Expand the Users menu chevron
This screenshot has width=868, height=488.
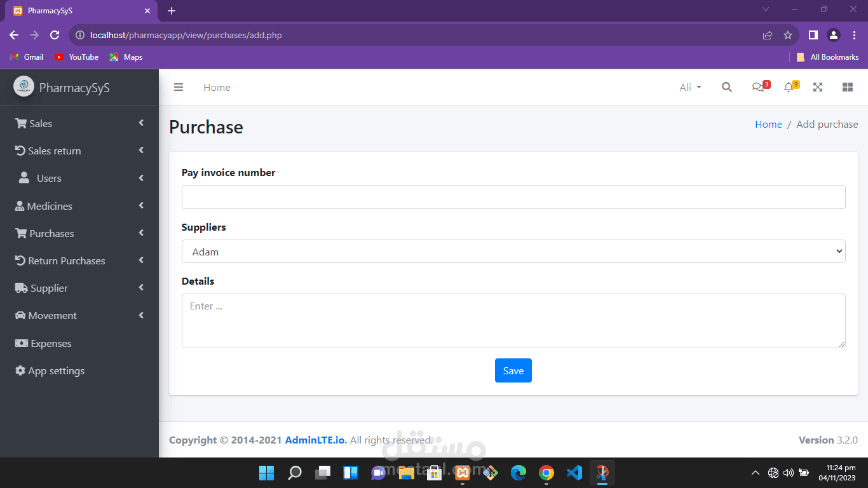[141, 178]
